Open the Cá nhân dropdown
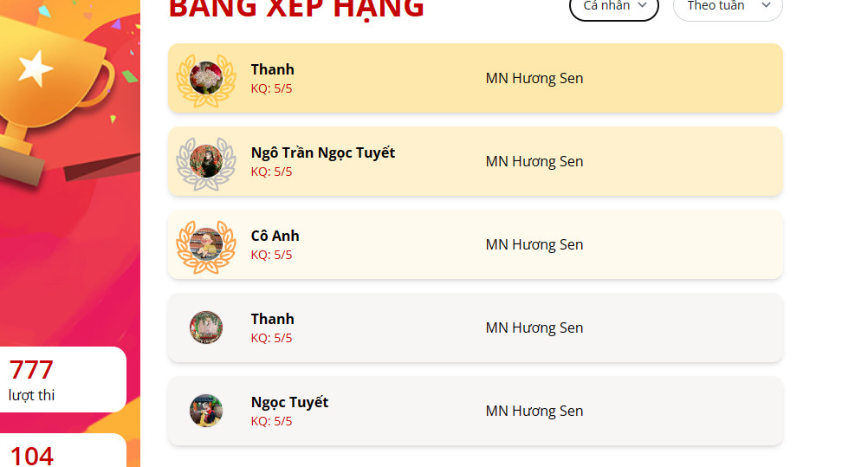Viewport: 868px width, 467px height. click(614, 7)
